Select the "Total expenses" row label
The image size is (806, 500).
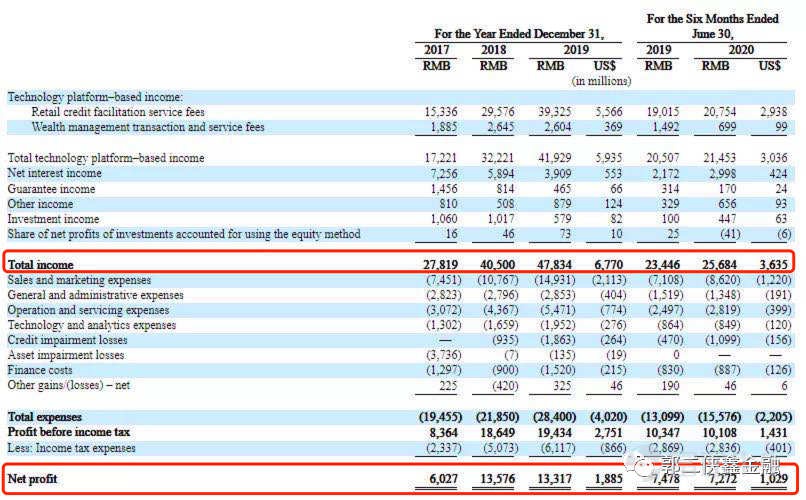pyautogui.click(x=43, y=416)
